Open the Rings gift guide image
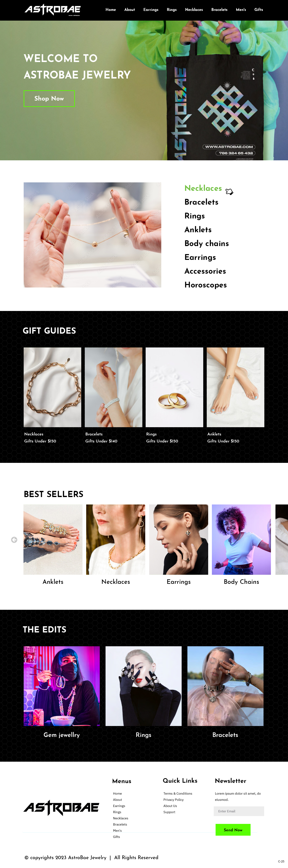Screen dimensions: 288x868 point(174,387)
